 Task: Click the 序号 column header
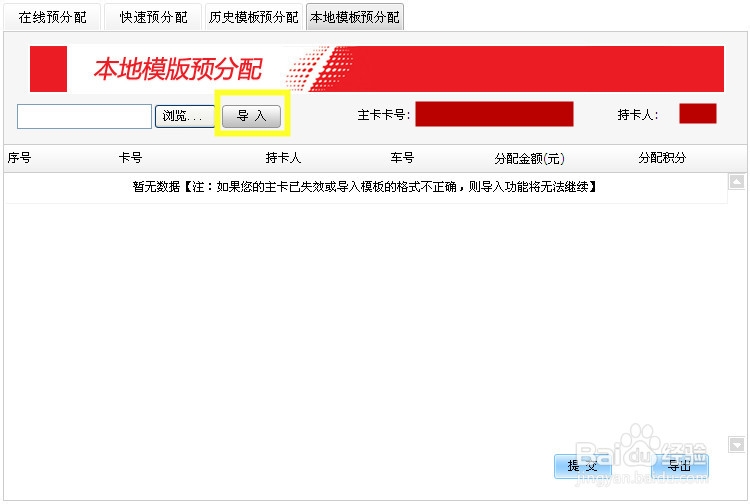click(20, 158)
